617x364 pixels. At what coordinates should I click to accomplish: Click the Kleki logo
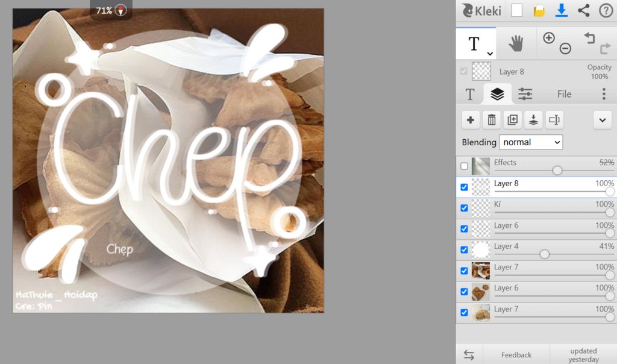481,11
